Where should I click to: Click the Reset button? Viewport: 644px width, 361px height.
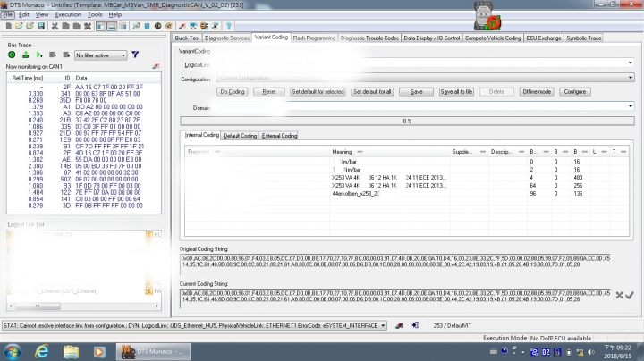[269, 91]
